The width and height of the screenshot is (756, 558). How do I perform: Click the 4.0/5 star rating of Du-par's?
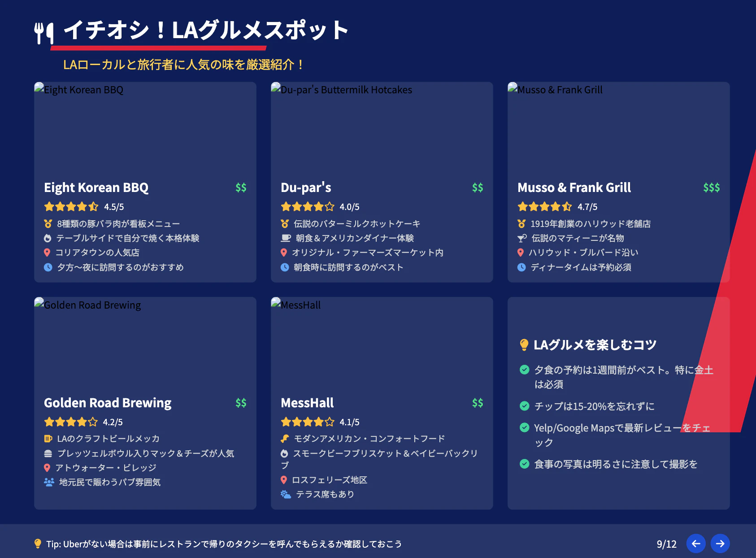320,207
